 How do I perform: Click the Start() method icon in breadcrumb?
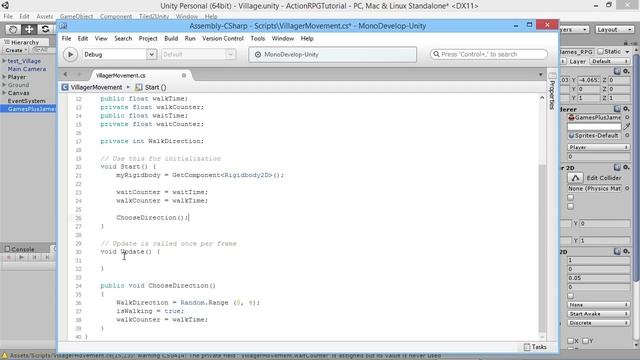139,87
